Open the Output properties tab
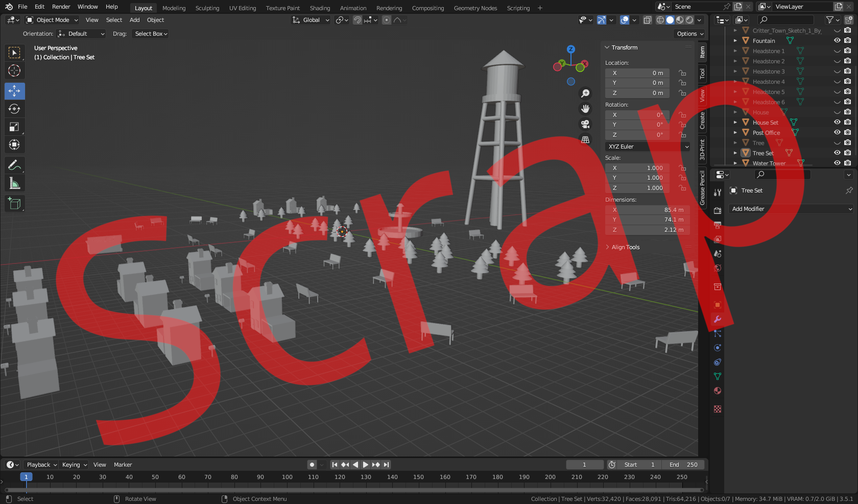This screenshot has width=858, height=504. pos(718,225)
